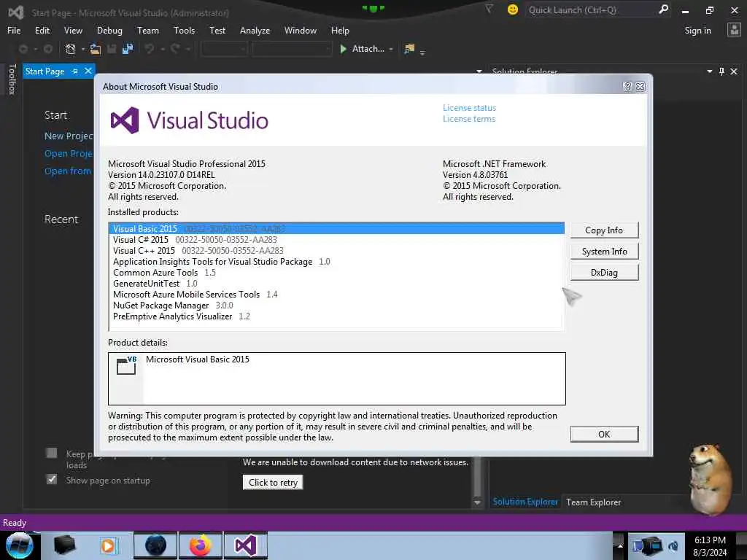Viewport: 747px width, 560px height.
Task: Click the Sign in link
Action: click(x=697, y=31)
